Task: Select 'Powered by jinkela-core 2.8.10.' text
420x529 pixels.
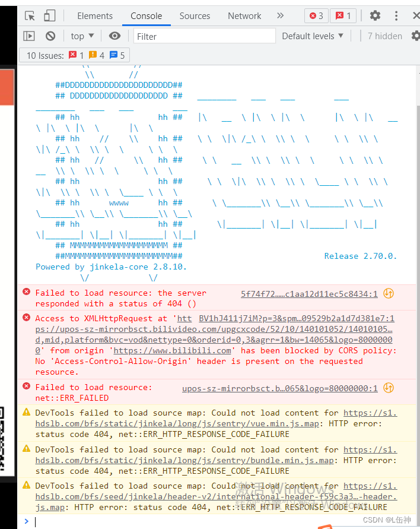Action: 111,267
